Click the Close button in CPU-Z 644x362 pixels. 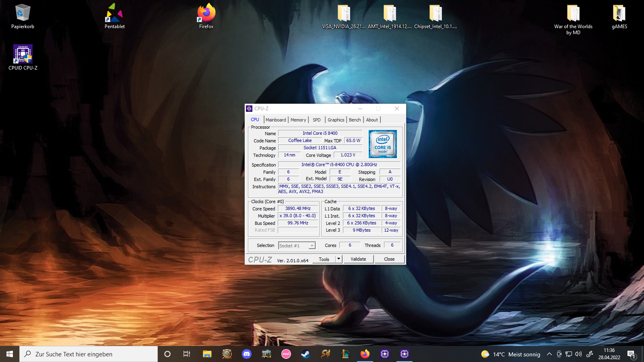pos(389,259)
